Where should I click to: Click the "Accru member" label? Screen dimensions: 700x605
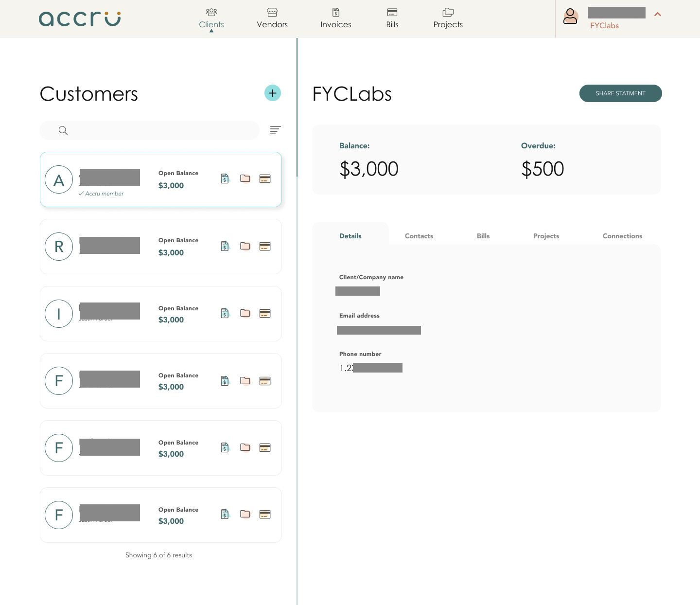pyautogui.click(x=101, y=194)
